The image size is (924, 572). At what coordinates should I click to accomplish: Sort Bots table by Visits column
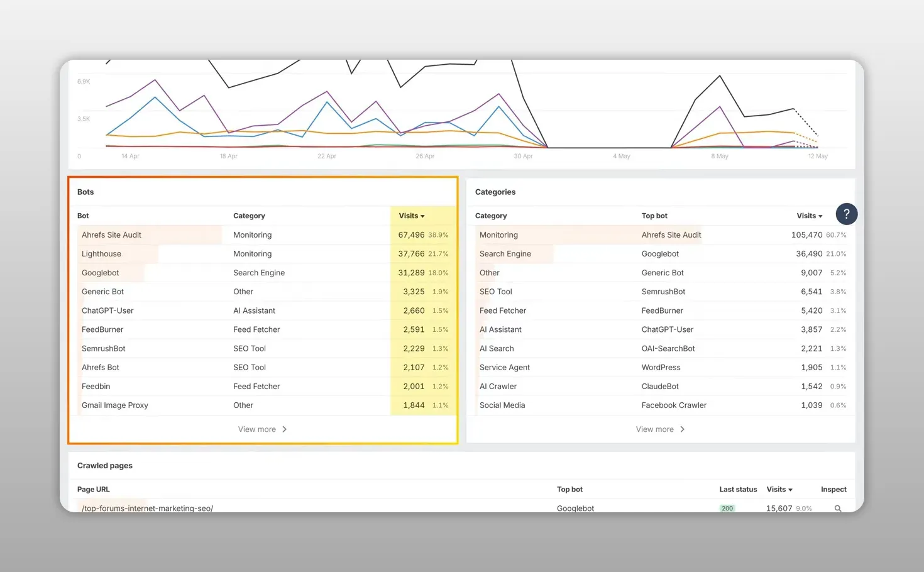[412, 216]
